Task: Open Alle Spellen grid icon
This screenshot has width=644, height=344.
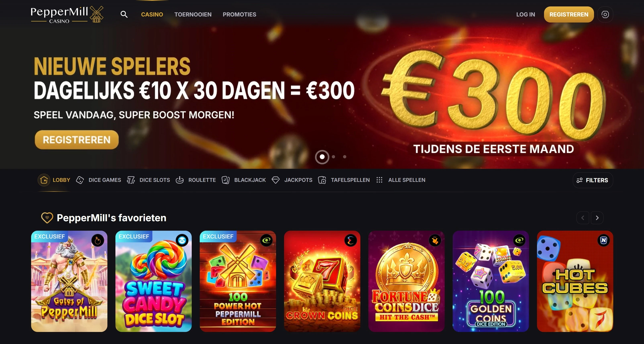Action: pos(379,180)
